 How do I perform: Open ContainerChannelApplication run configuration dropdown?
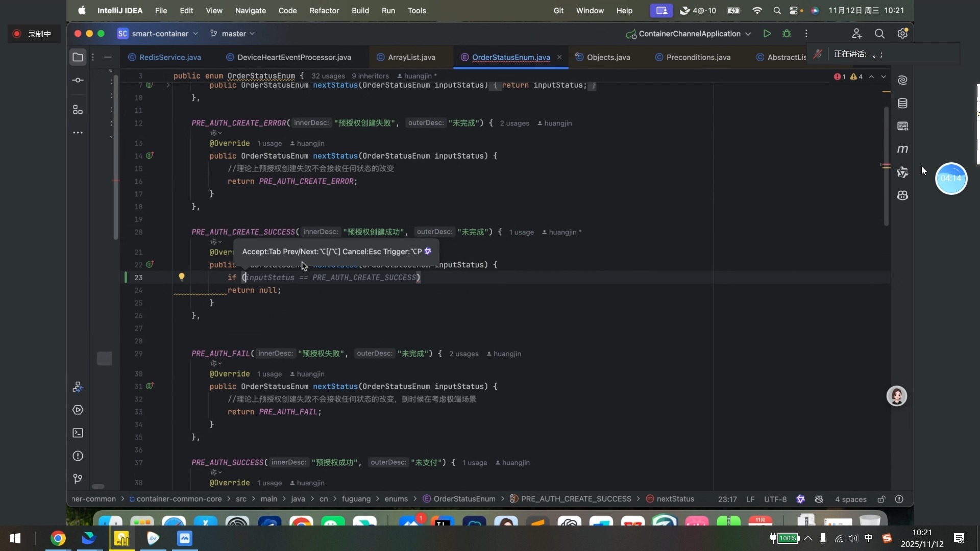(689, 34)
